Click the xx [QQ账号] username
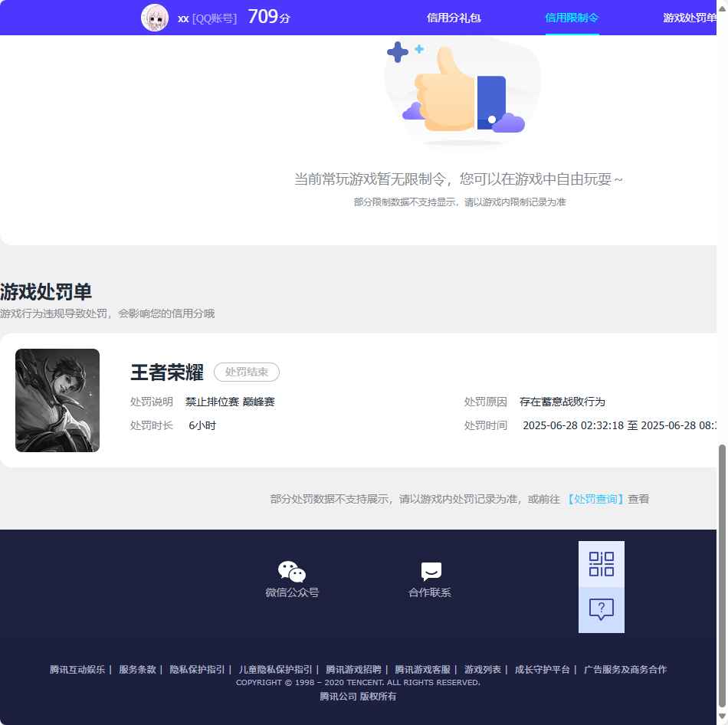The image size is (728, 725). (x=207, y=18)
